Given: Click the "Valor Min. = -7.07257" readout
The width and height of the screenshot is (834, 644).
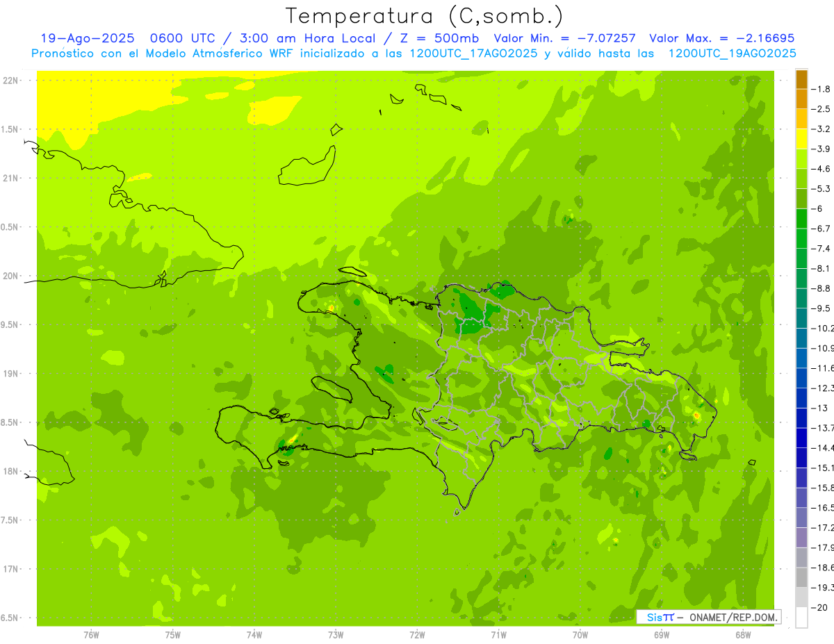Looking at the screenshot, I should click(x=564, y=38).
